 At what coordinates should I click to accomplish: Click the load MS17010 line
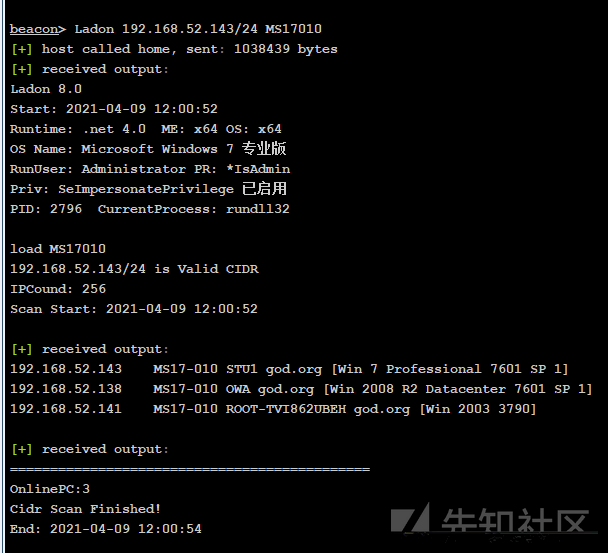(58, 249)
